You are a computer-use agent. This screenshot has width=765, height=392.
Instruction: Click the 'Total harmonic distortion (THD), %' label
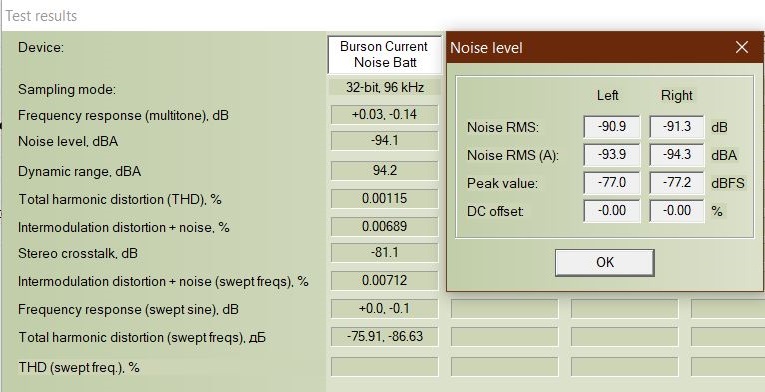tap(120, 200)
